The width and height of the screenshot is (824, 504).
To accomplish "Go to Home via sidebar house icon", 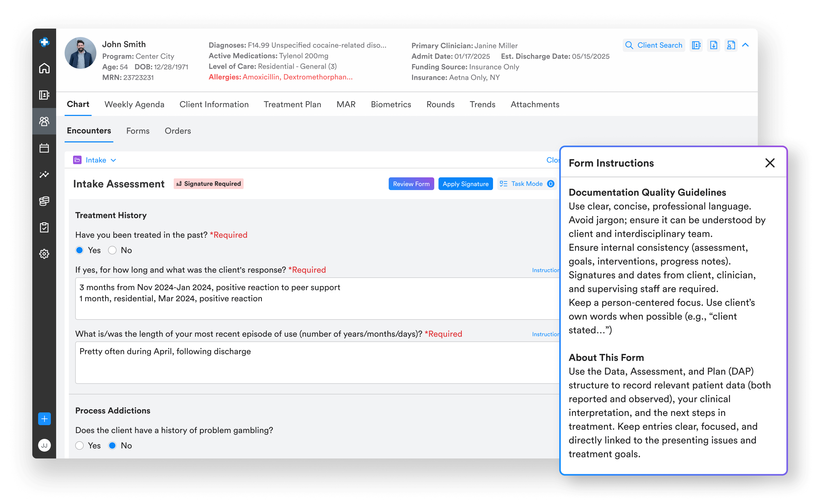I will (x=44, y=69).
